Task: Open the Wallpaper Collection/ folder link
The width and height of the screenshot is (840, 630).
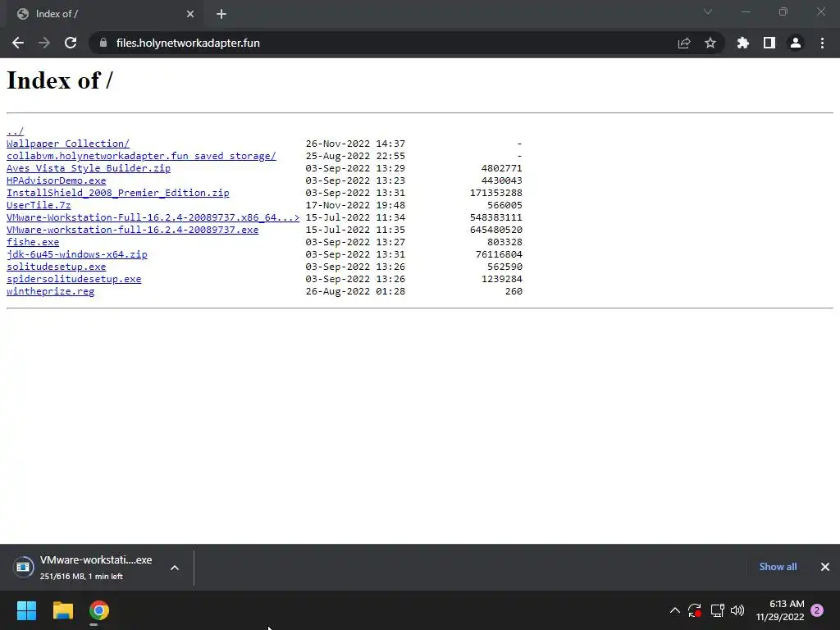Action: tap(68, 144)
